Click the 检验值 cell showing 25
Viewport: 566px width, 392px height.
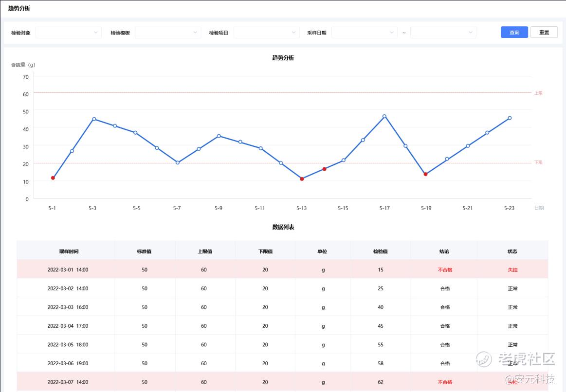[381, 288]
